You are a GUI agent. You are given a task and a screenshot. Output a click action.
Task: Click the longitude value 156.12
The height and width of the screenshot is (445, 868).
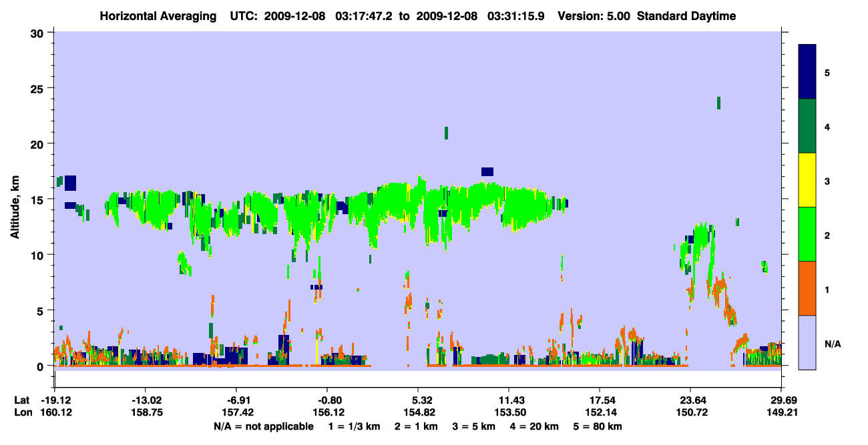pyautogui.click(x=327, y=412)
